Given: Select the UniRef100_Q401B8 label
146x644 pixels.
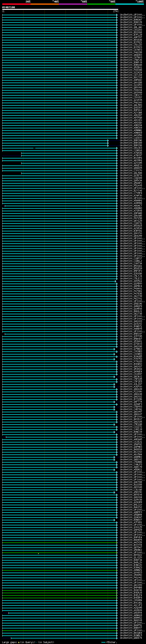Looking at the screenshot, I should (x=131, y=82).
